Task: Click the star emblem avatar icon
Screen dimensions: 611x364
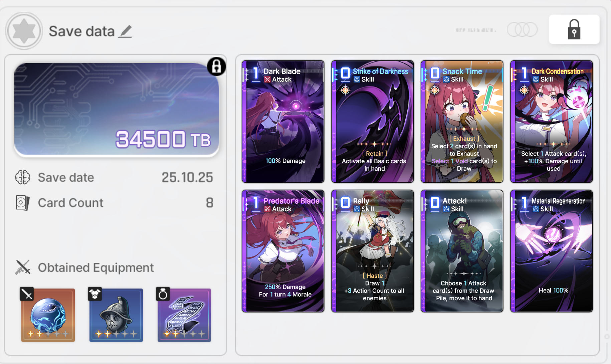Action: click(x=24, y=31)
